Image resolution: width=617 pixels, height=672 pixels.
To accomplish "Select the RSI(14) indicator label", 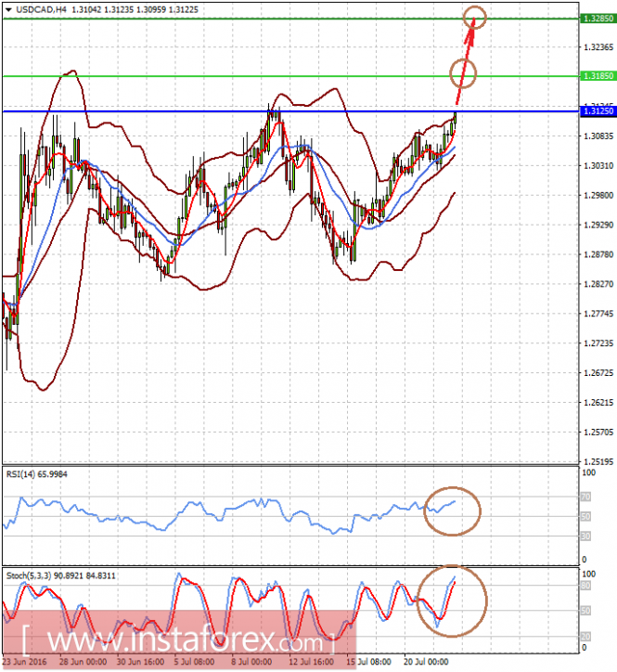I will [37, 474].
